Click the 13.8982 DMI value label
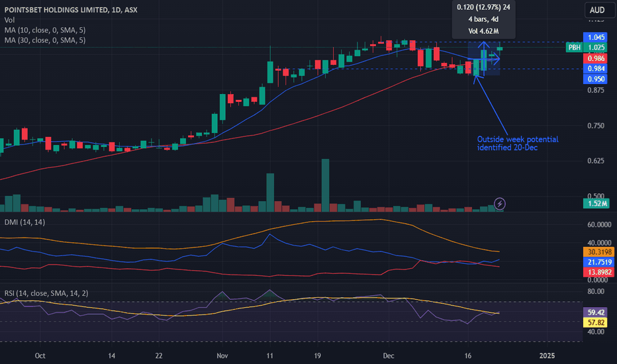This screenshot has height=364, width=617. coord(598,272)
